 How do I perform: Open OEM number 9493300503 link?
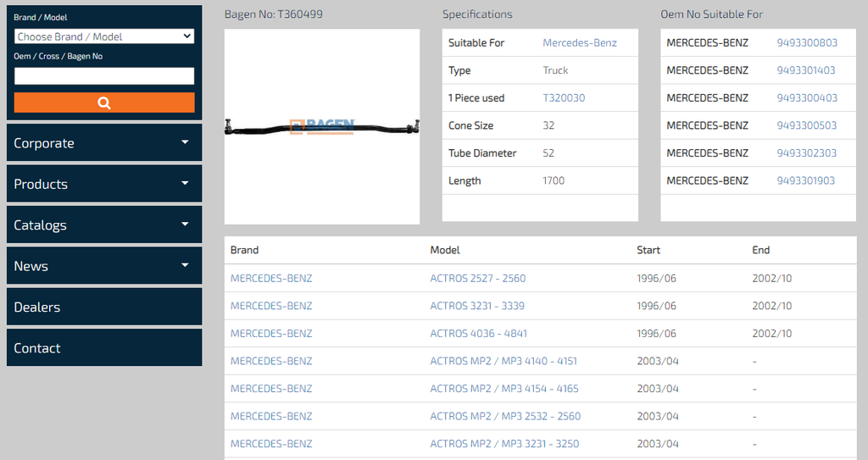pyautogui.click(x=806, y=125)
